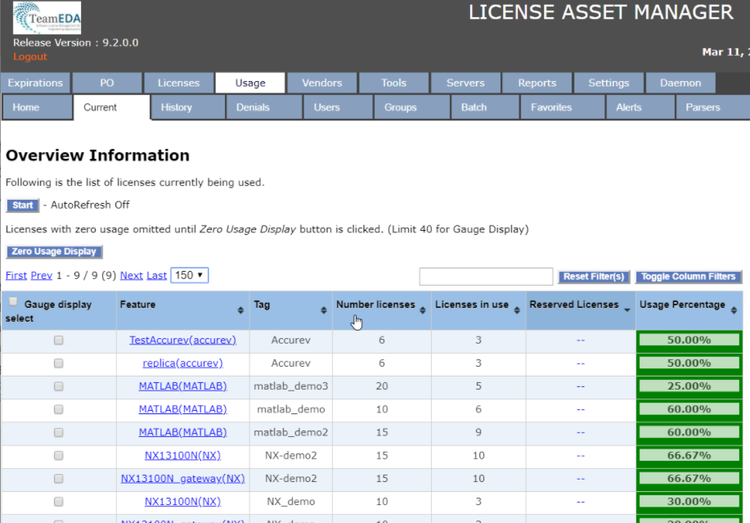Sort by Reserved Licenses column arrow
This screenshot has height=523, width=750.
coord(627,311)
